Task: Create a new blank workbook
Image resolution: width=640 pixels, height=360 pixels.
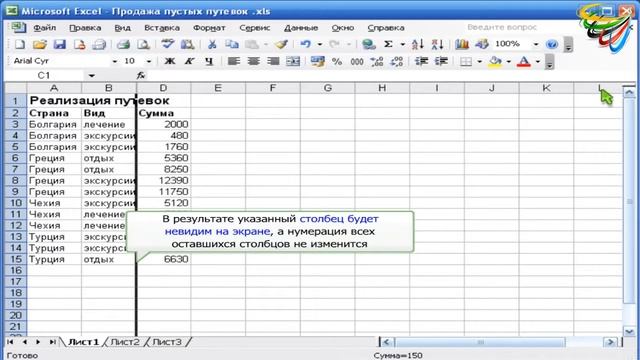Action: 20,44
